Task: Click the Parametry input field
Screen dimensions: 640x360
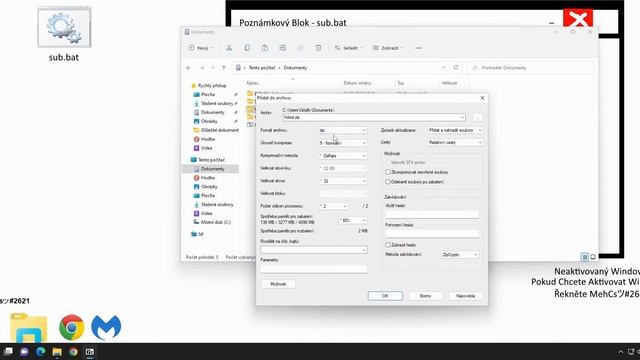Action: (x=314, y=269)
